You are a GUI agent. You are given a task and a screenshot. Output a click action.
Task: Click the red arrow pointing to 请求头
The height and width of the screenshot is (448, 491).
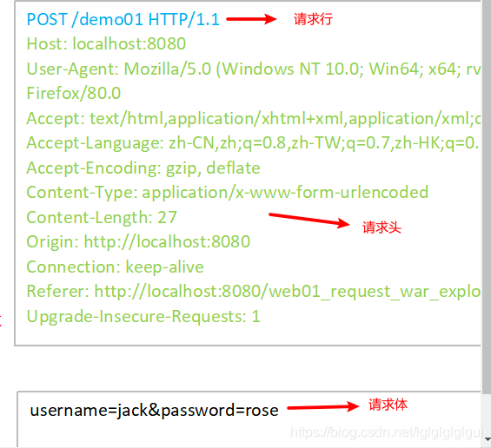pyautogui.click(x=309, y=221)
